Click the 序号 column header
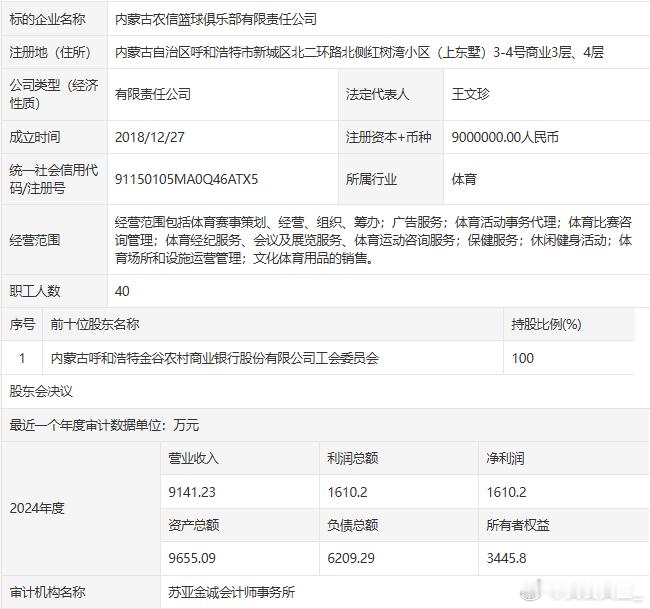 pyautogui.click(x=22, y=324)
